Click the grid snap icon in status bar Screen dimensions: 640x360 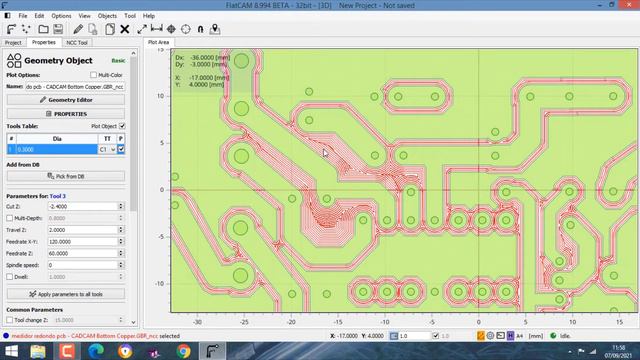point(394,336)
